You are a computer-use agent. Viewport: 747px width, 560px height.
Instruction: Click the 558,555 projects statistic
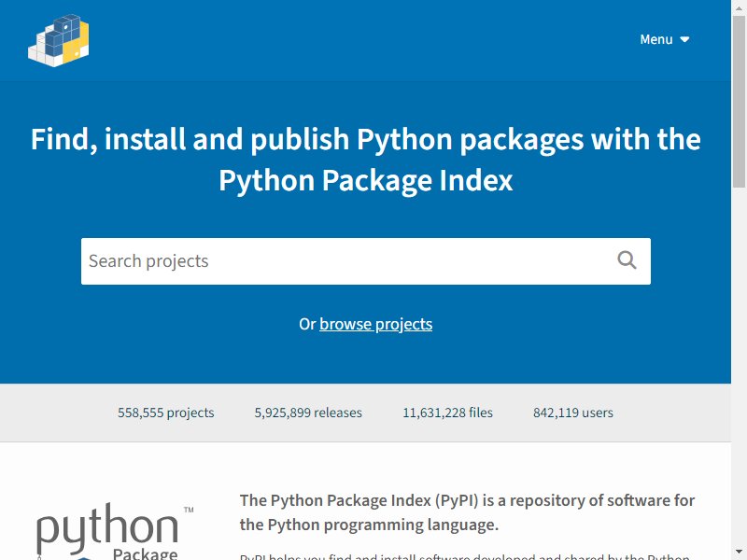166,413
